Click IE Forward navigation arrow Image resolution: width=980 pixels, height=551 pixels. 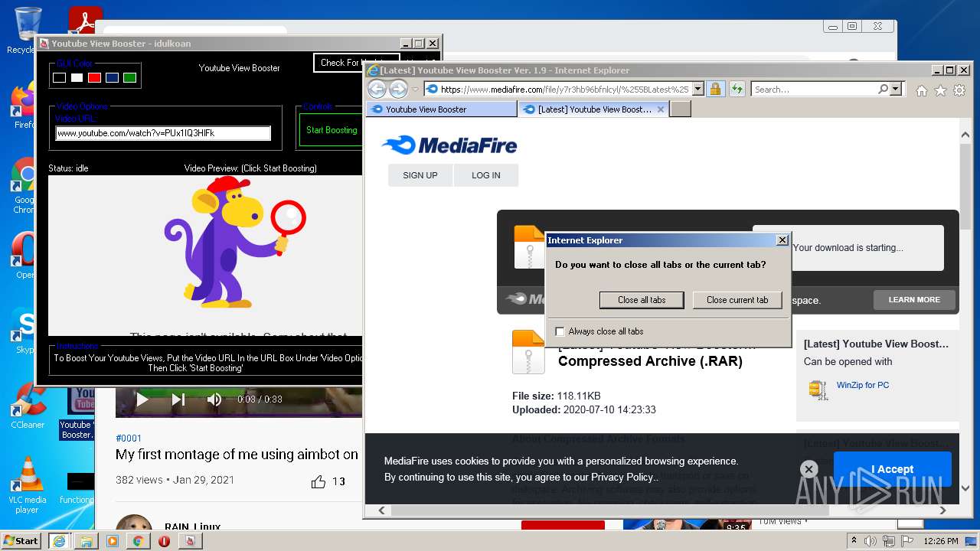click(x=398, y=90)
